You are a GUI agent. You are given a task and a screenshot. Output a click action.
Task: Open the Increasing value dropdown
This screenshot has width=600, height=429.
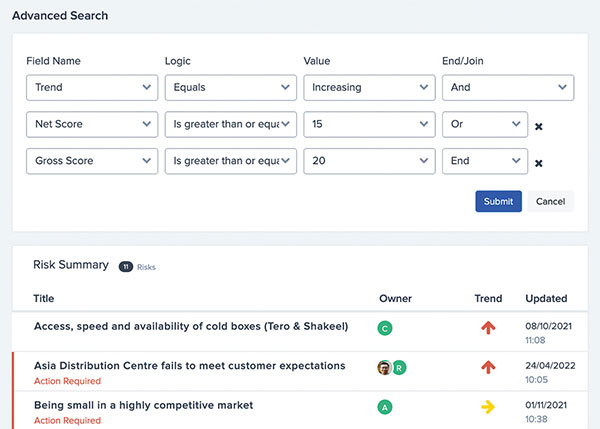[369, 88]
